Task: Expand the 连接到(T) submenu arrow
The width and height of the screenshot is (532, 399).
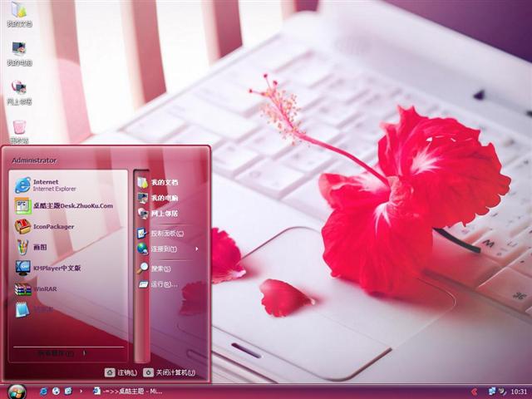Action: (196, 249)
